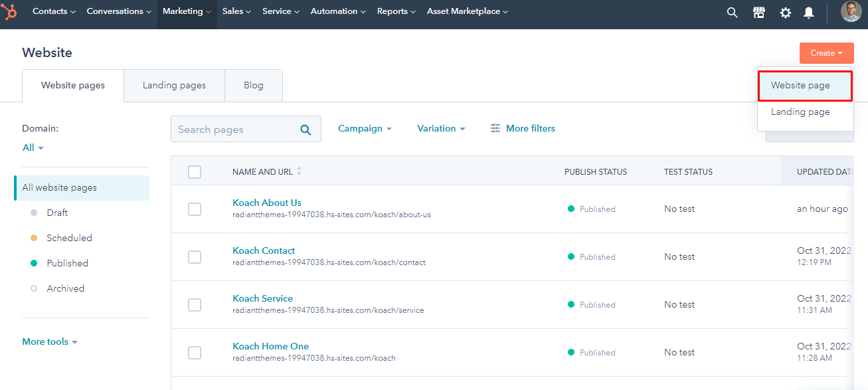
Task: Open the Koach About Us page link
Action: [x=267, y=203]
